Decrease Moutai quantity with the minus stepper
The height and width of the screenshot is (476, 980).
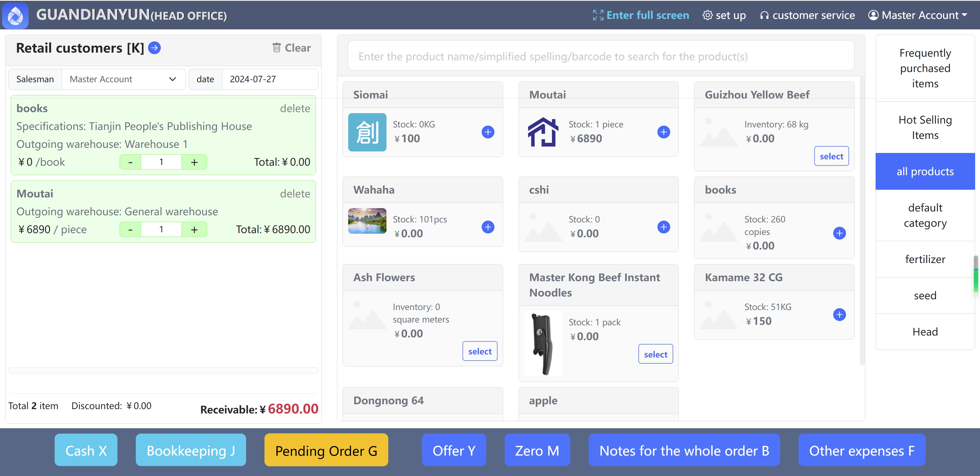coord(130,230)
